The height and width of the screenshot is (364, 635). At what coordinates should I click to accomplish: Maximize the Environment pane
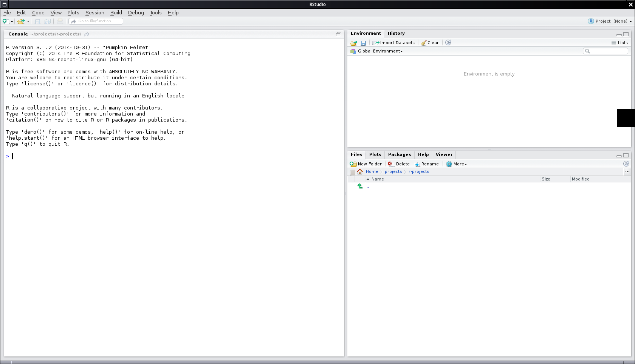626,34
